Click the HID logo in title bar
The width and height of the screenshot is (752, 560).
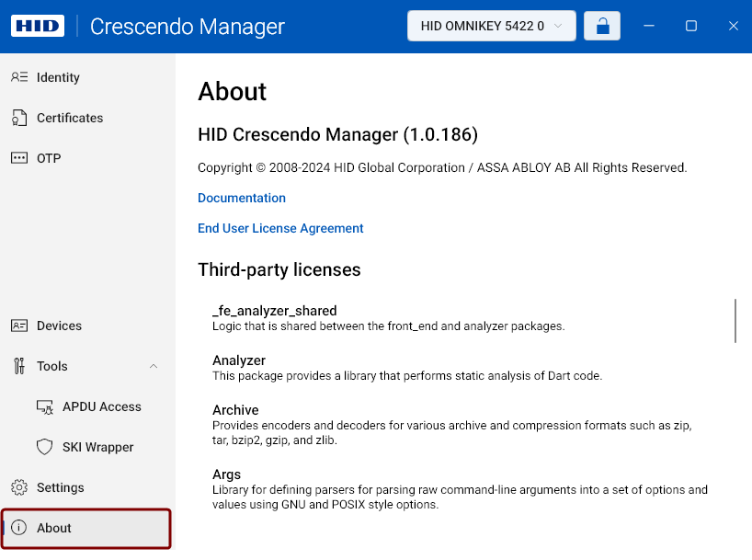(x=38, y=26)
